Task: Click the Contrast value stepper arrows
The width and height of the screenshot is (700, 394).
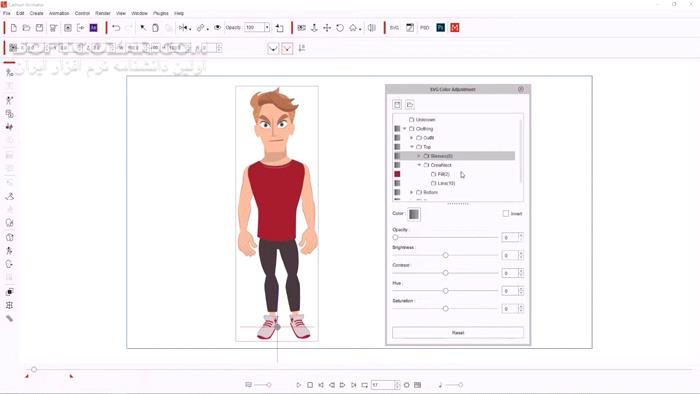Action: coord(521,273)
